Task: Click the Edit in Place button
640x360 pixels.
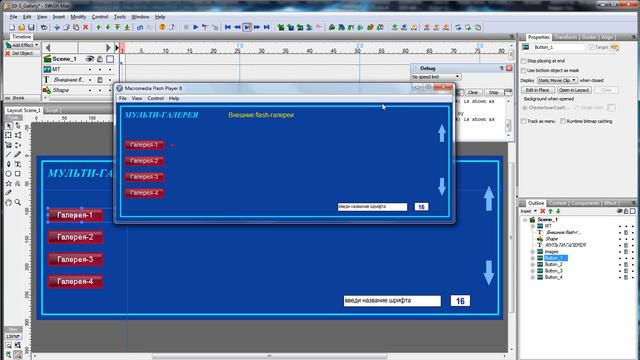Action: click(538, 90)
